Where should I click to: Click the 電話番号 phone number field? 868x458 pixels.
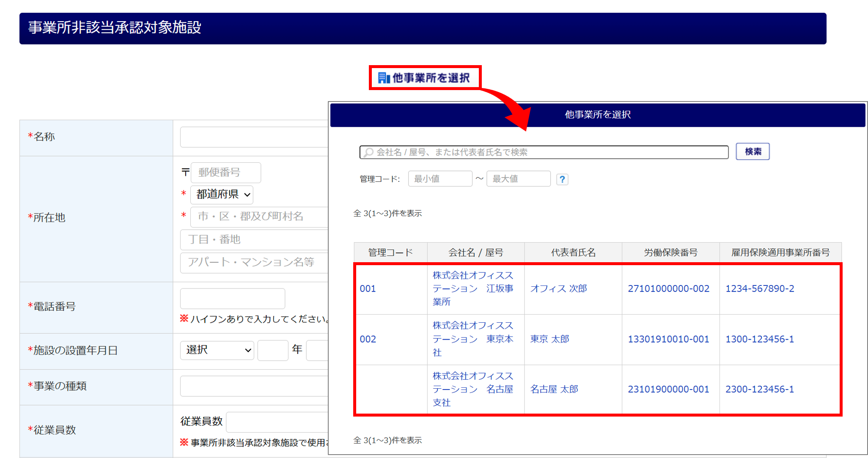[232, 299]
